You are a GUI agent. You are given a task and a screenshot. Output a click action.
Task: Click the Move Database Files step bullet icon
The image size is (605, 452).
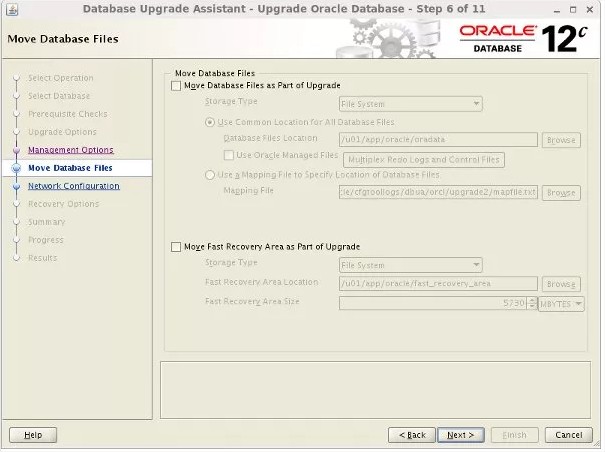click(16, 168)
